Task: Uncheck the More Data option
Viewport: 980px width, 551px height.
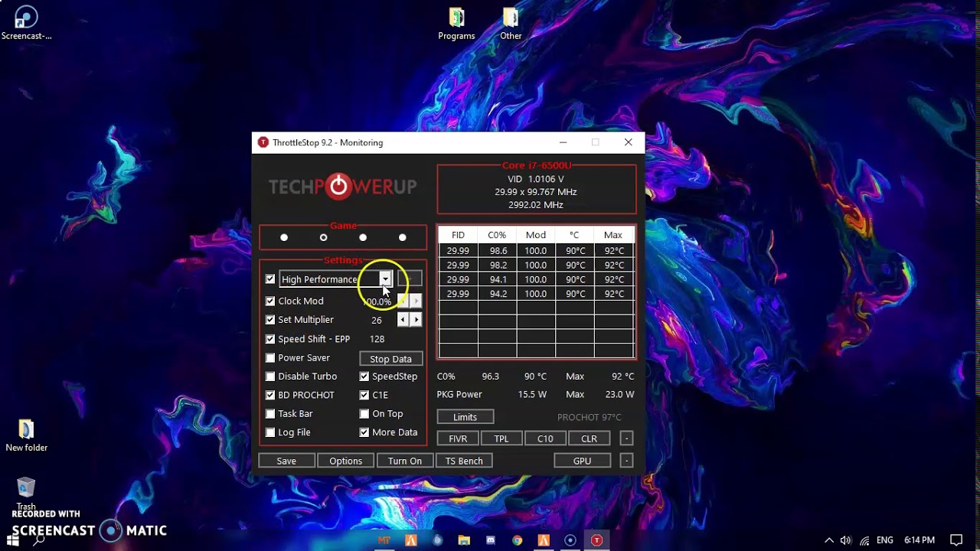Action: pos(364,432)
